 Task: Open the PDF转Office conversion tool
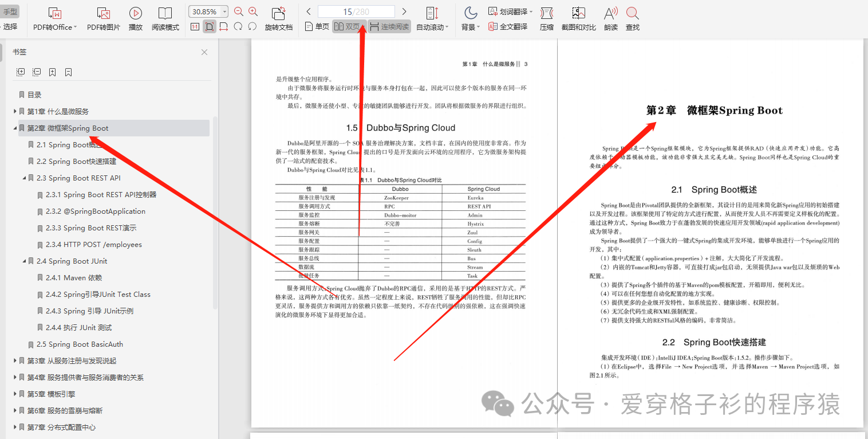point(54,19)
